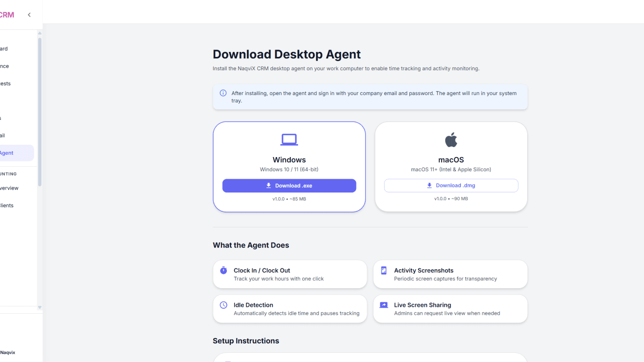Image resolution: width=644 pixels, height=362 pixels.
Task: Click the 'Download Desktop Agent' heading
Action: click(287, 54)
